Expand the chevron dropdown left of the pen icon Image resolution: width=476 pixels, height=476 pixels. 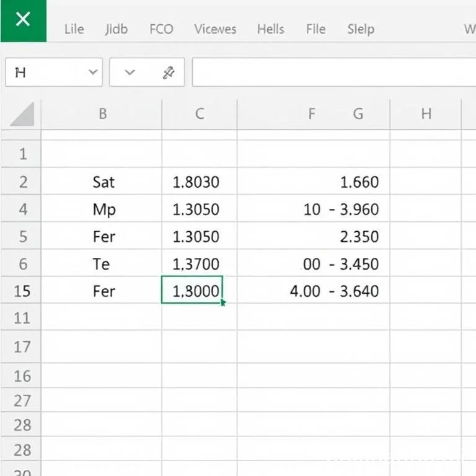[x=130, y=73]
